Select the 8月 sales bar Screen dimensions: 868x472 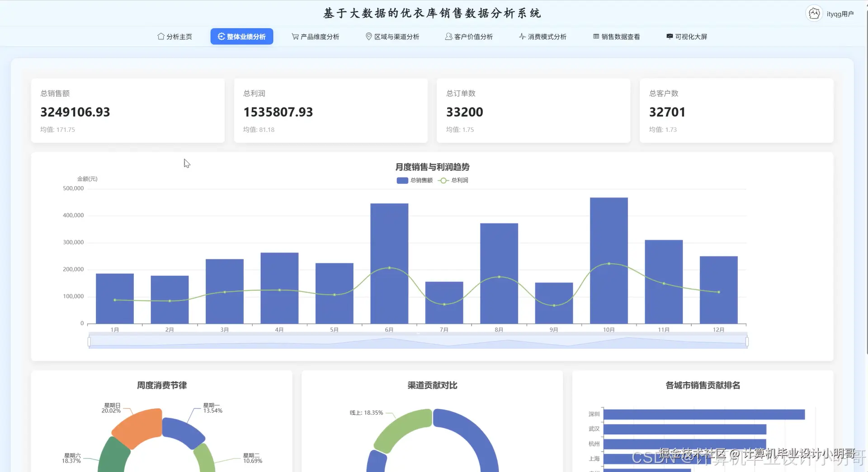pos(499,273)
